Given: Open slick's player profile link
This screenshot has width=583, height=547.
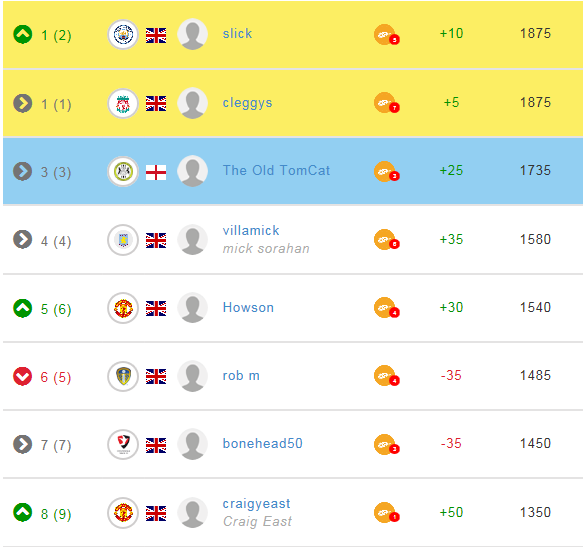Looking at the screenshot, I should point(237,33).
